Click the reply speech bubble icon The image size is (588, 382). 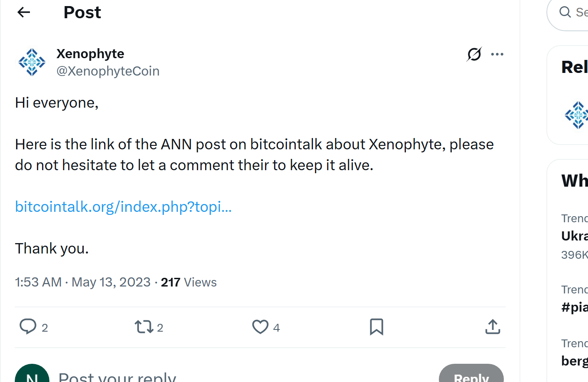[x=28, y=326]
